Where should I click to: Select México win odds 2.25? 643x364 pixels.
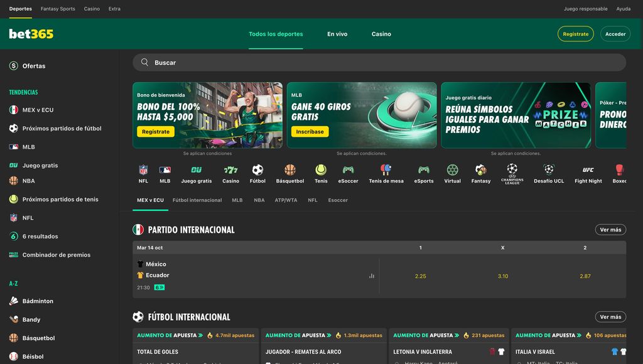420,276
